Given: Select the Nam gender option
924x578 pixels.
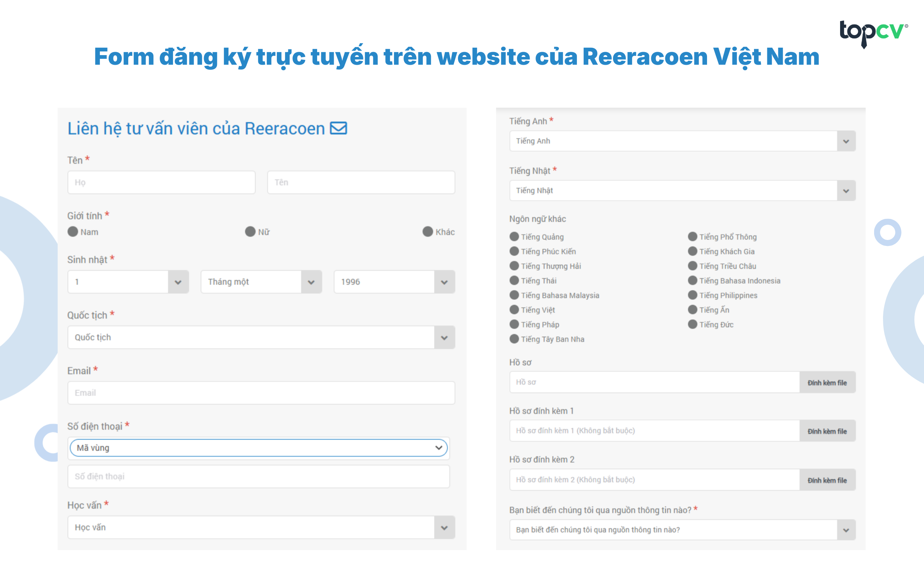Looking at the screenshot, I should coord(72,231).
